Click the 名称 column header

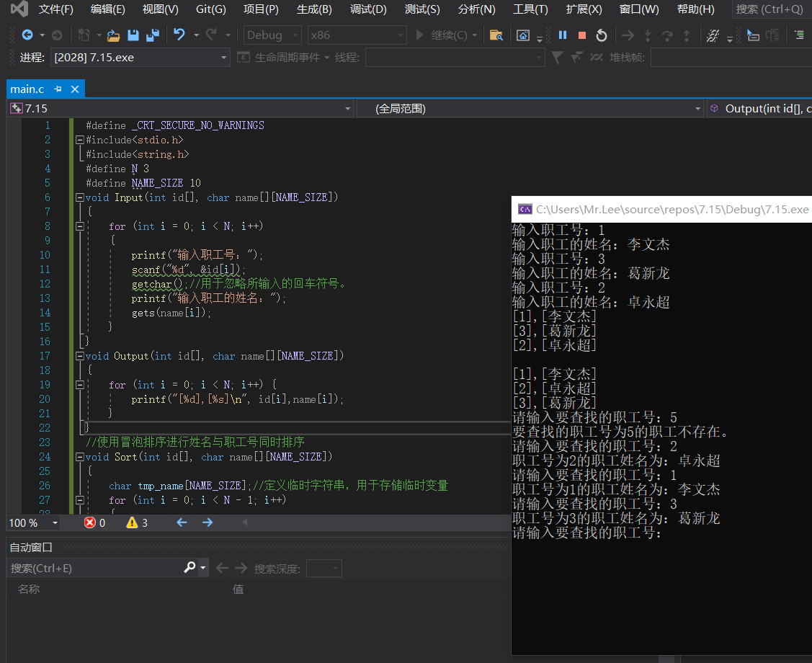coord(29,589)
